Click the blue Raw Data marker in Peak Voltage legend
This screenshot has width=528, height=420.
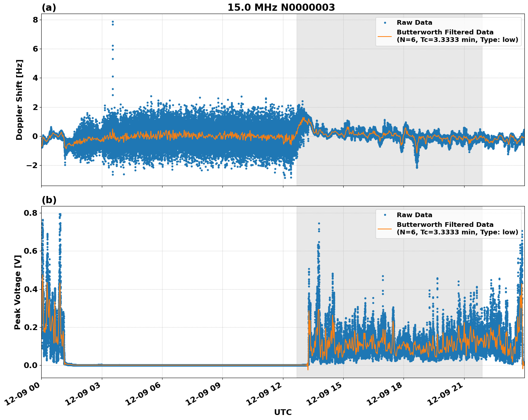point(385,215)
